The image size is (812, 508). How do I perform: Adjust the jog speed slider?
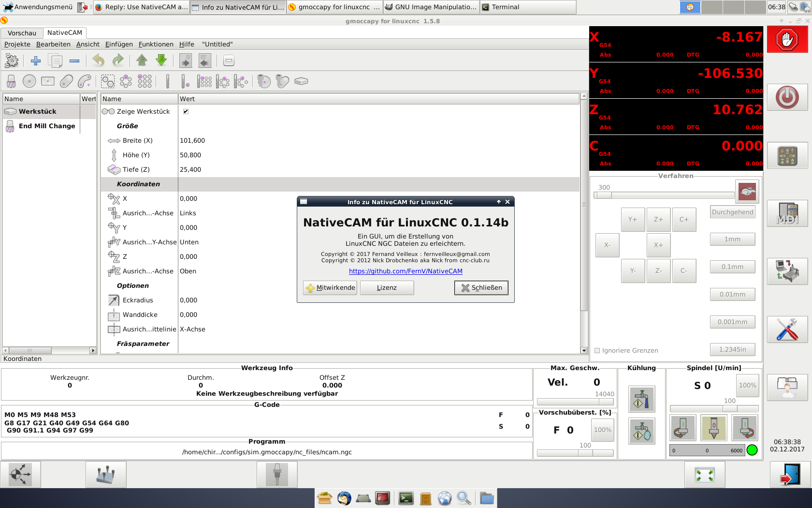point(664,195)
